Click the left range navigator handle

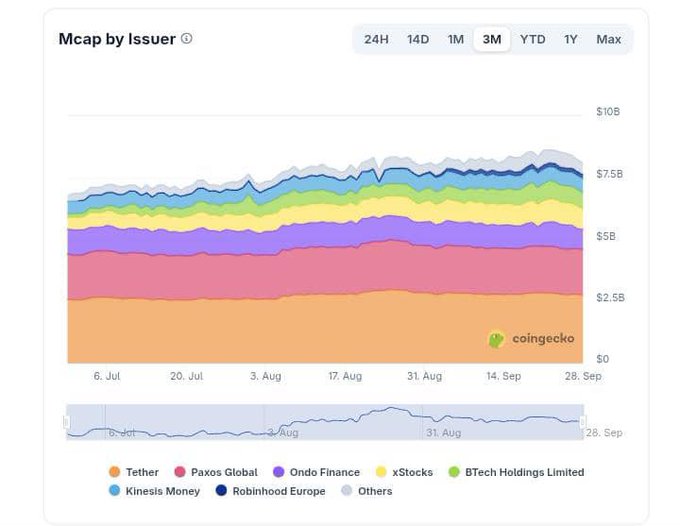(67, 422)
